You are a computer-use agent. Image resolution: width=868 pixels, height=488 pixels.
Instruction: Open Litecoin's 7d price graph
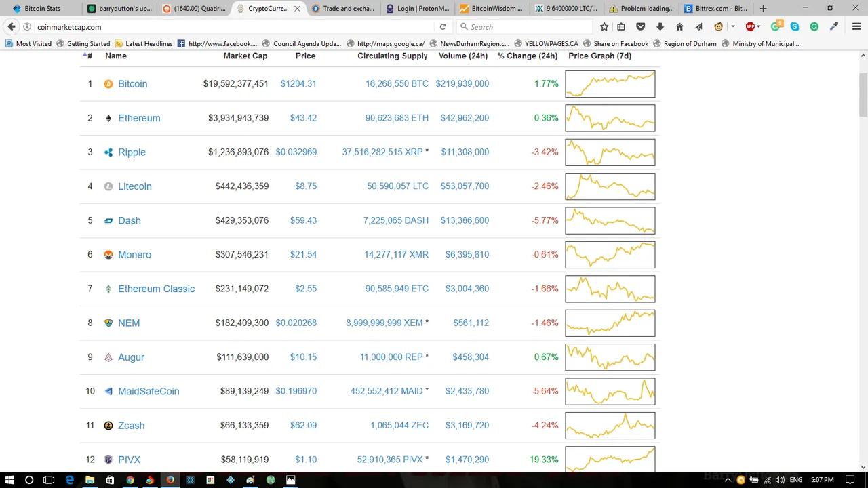click(610, 186)
